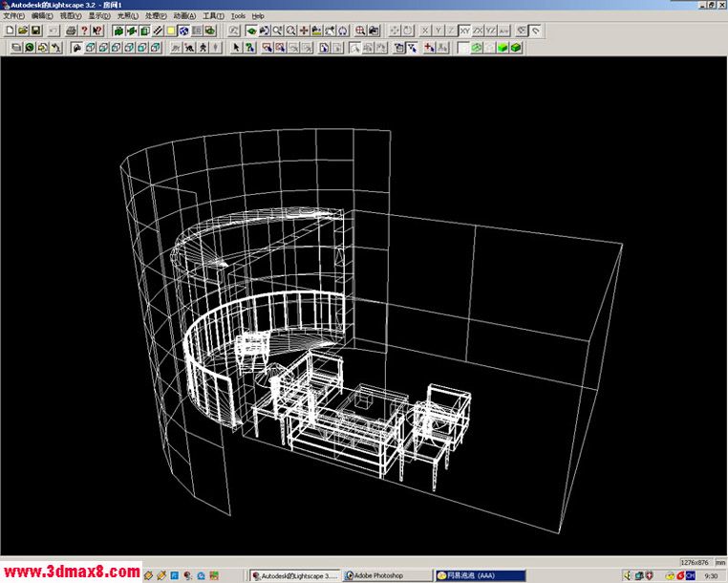Open the 编辑(E) menu

pyautogui.click(x=42, y=16)
